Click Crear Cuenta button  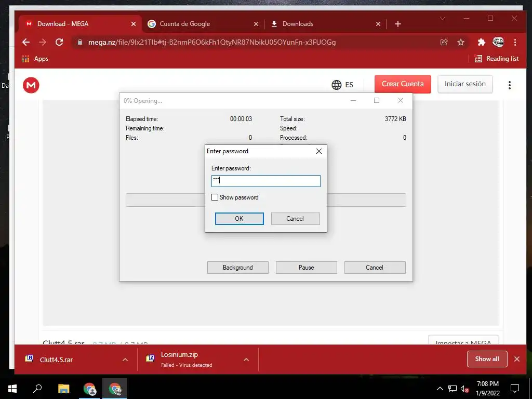[x=403, y=84]
